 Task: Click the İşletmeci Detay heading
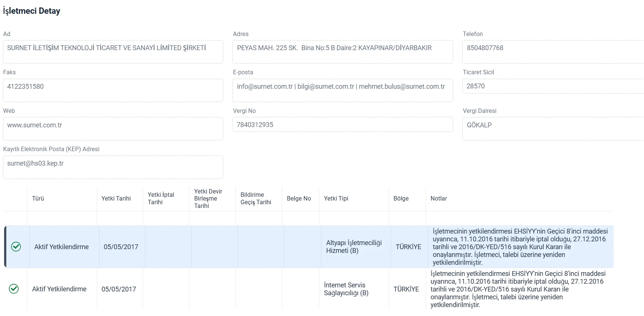point(32,11)
